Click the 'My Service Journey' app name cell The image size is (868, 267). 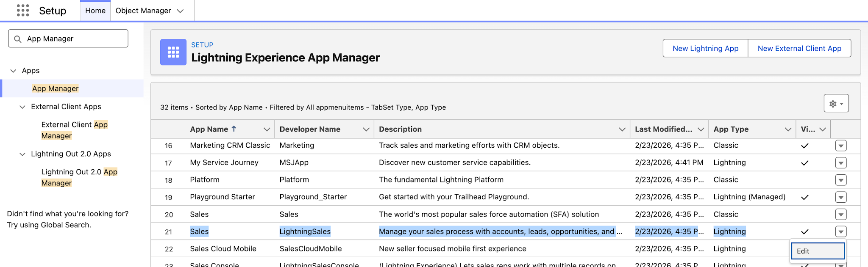224,162
